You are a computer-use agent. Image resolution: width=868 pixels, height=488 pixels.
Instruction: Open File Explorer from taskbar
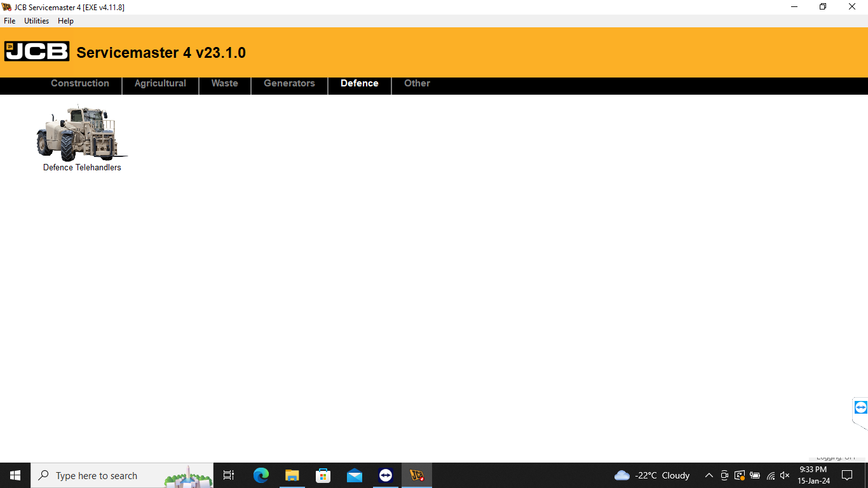tap(292, 475)
